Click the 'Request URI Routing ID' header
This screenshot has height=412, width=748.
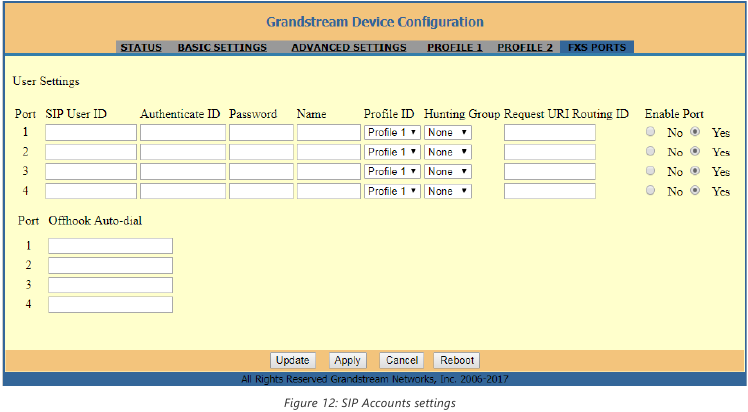click(x=566, y=114)
